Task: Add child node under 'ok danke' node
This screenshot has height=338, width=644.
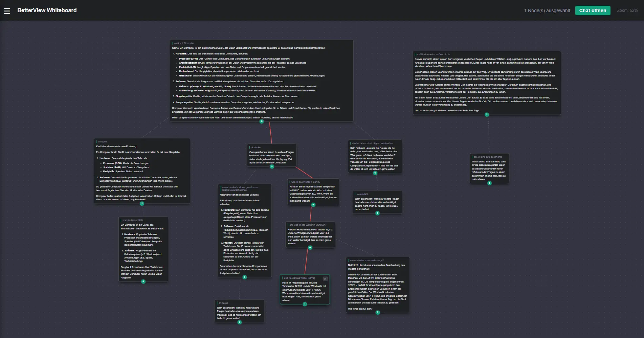Action: click(272, 166)
